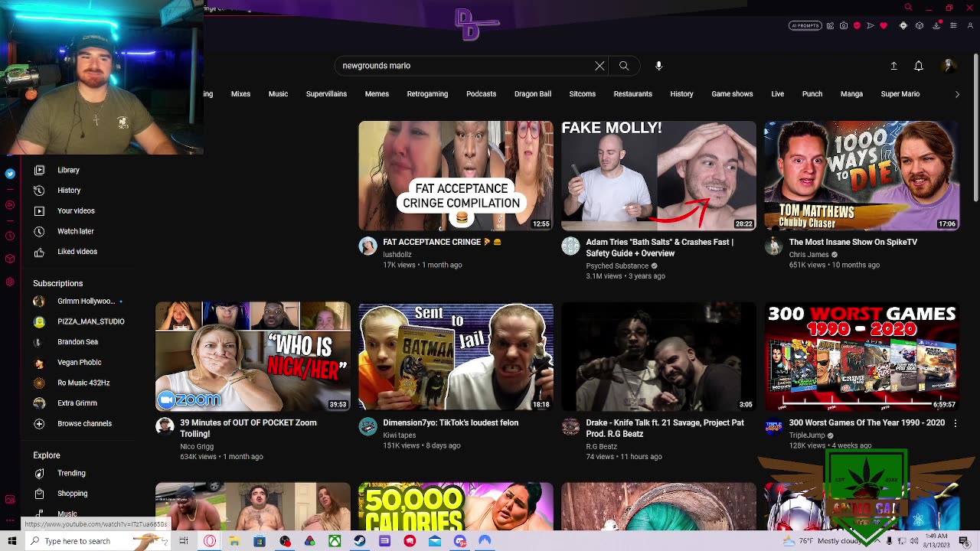Image resolution: width=980 pixels, height=551 pixels.
Task: Select the Supervillains filter chip
Action: click(x=326, y=94)
